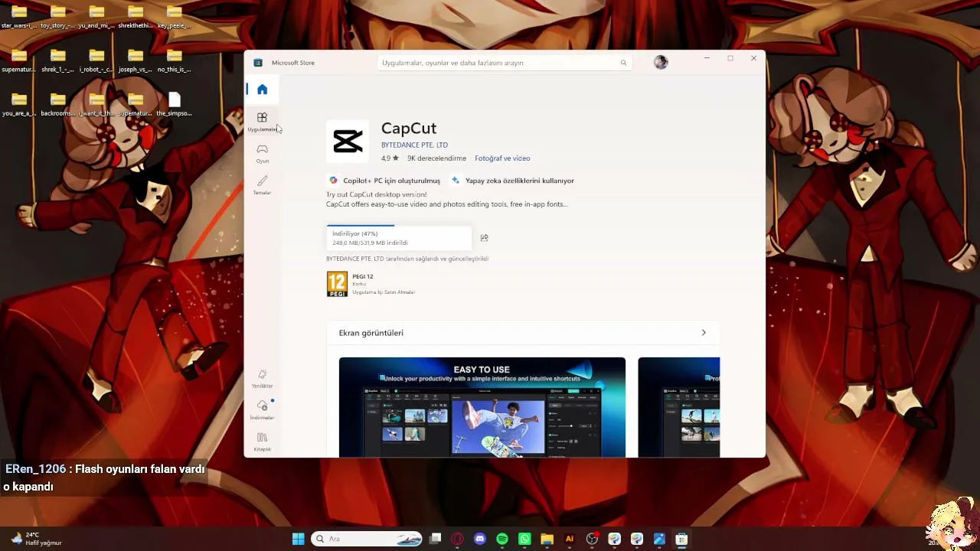This screenshot has height=551, width=980.
Task: Open Adobe Illustrator from taskbar
Action: (569, 539)
